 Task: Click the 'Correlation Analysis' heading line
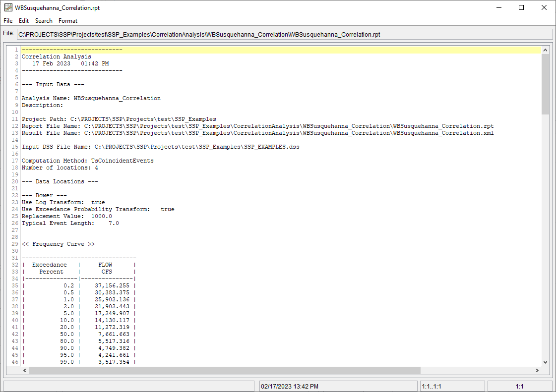coord(57,56)
